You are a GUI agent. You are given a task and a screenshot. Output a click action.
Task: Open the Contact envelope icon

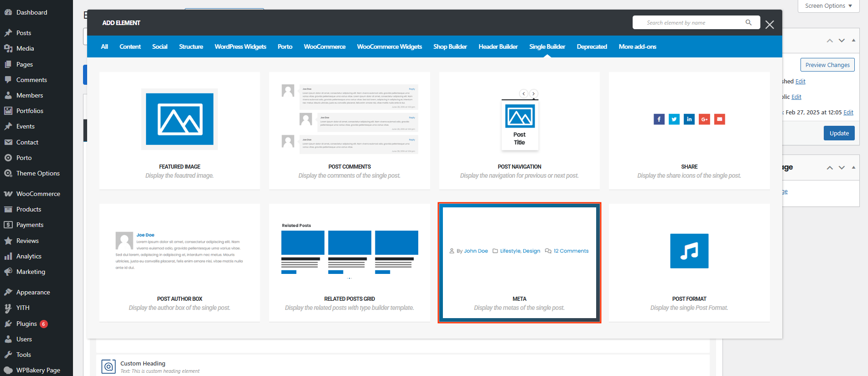8,142
